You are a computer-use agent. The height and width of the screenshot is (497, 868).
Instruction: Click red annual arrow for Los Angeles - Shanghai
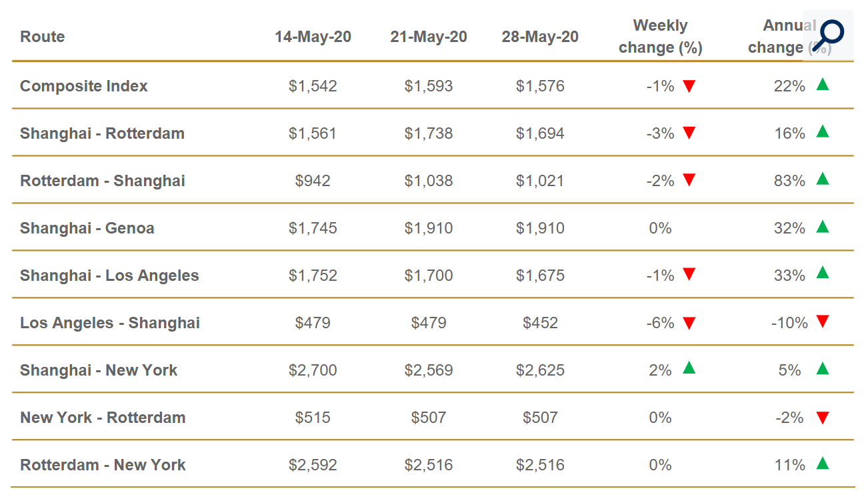(x=823, y=322)
